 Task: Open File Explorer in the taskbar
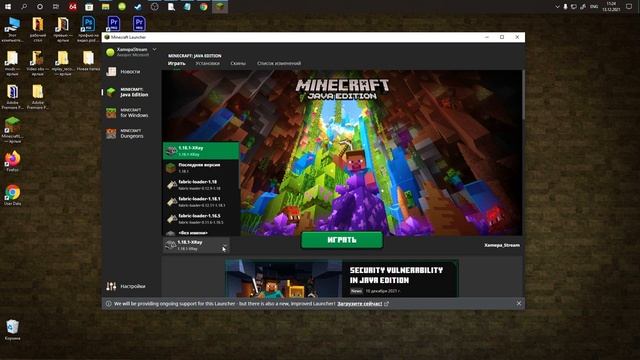coord(105,7)
